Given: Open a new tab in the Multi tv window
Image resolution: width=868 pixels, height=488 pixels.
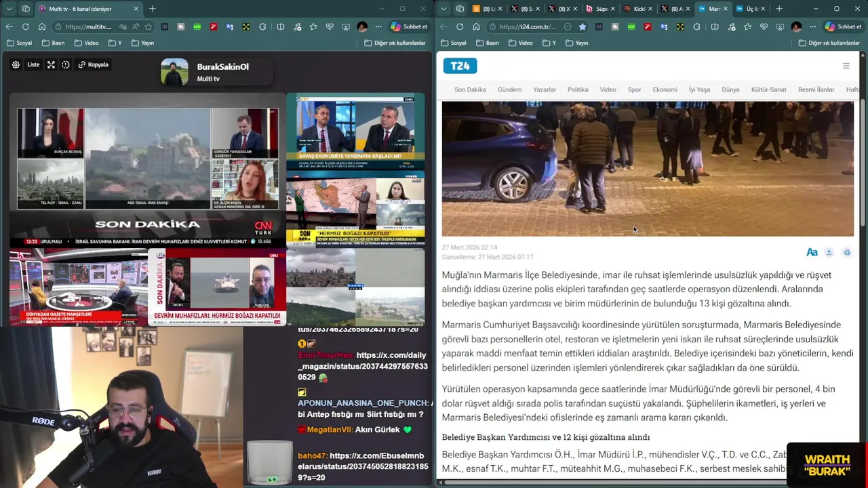Looking at the screenshot, I should coord(152,9).
